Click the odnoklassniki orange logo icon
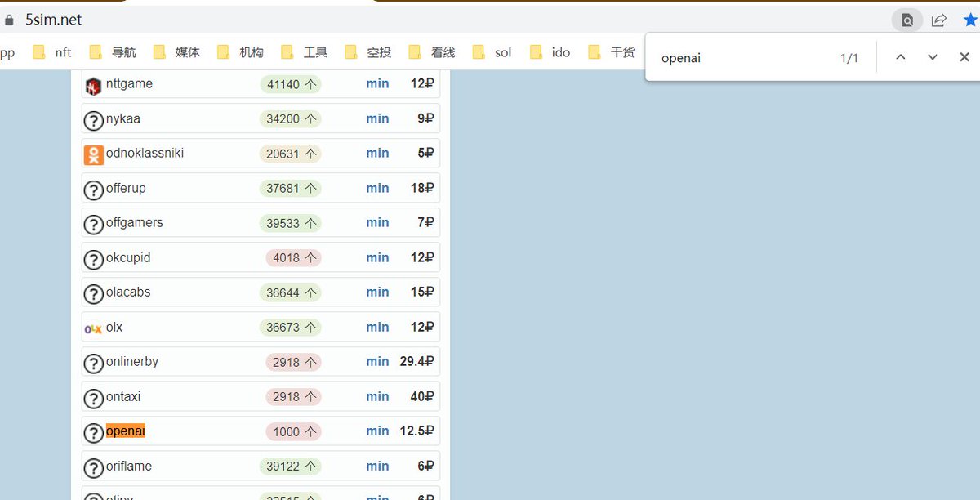980x500 pixels. tap(93, 154)
